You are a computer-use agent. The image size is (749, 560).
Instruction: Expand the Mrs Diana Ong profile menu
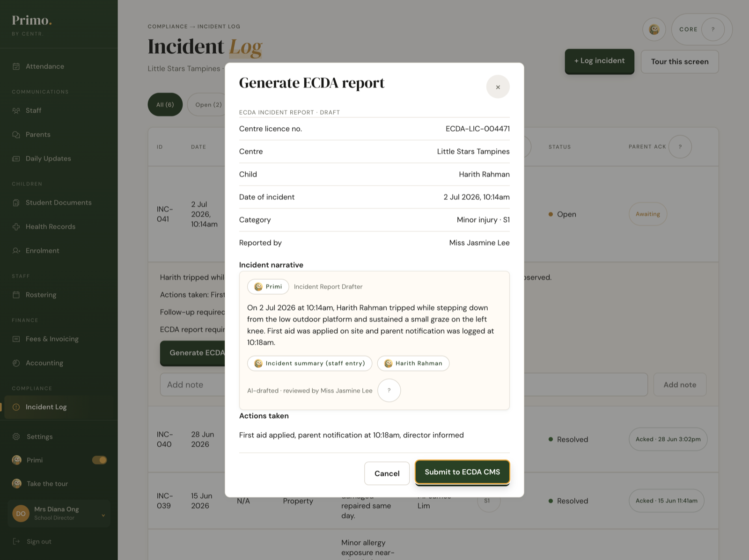tap(59, 513)
